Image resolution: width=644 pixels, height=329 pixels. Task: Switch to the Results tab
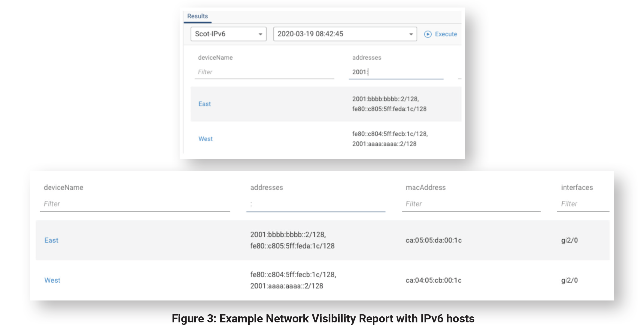pos(197,16)
